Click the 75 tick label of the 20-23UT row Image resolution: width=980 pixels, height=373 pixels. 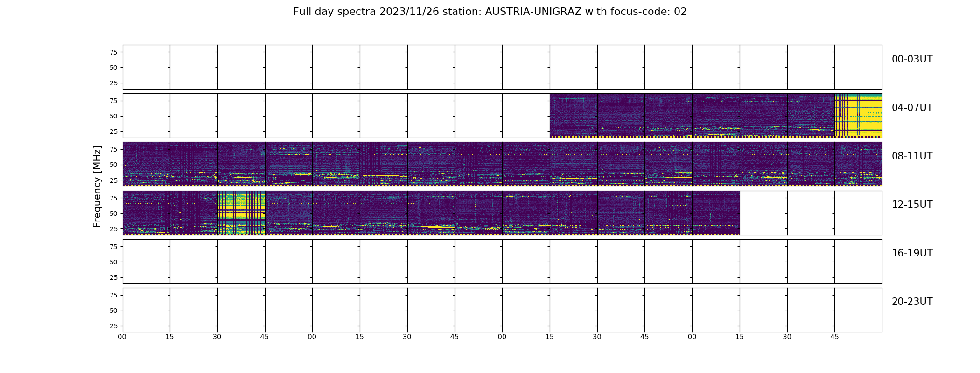click(113, 295)
